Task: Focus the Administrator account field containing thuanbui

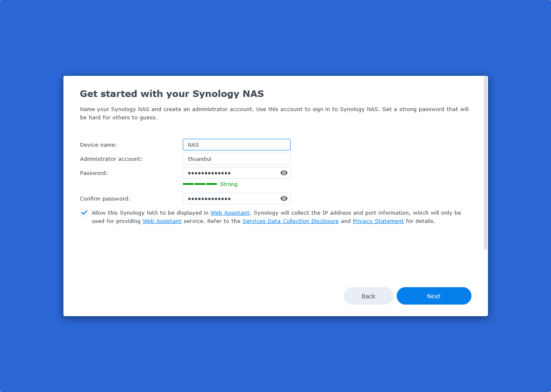Action: coord(236,159)
